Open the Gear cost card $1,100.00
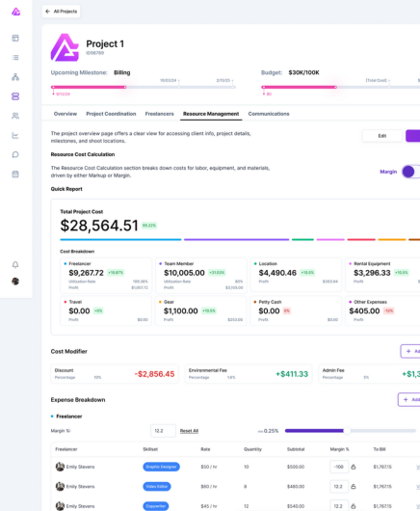 (x=201, y=310)
